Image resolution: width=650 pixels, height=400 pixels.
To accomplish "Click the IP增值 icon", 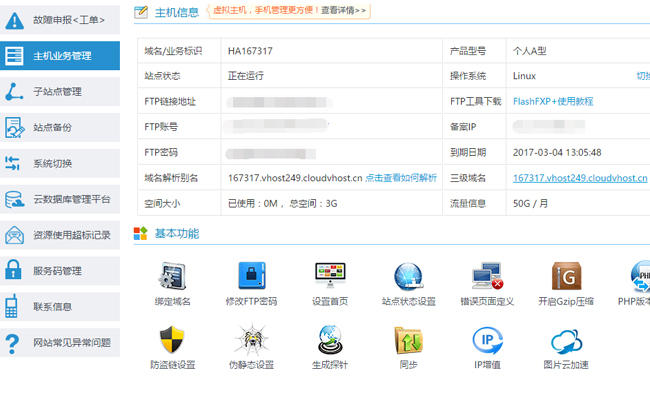I will [487, 341].
